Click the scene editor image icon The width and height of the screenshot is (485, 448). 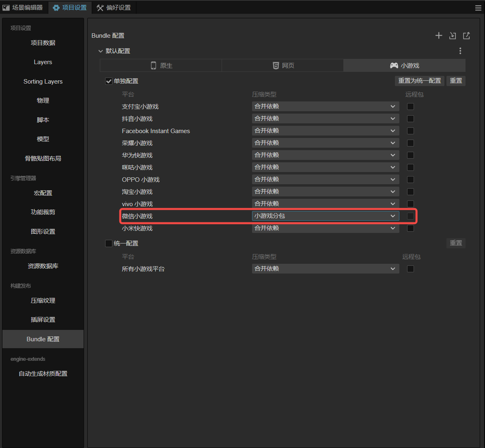point(6,8)
